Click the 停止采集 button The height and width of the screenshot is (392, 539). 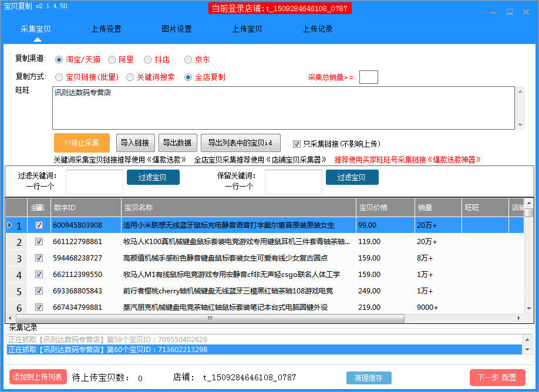pyautogui.click(x=82, y=143)
